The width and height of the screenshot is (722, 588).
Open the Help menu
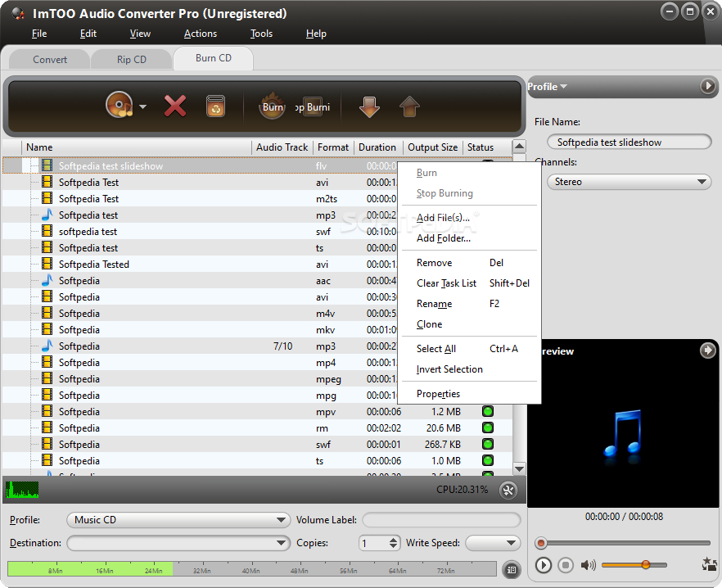(316, 34)
